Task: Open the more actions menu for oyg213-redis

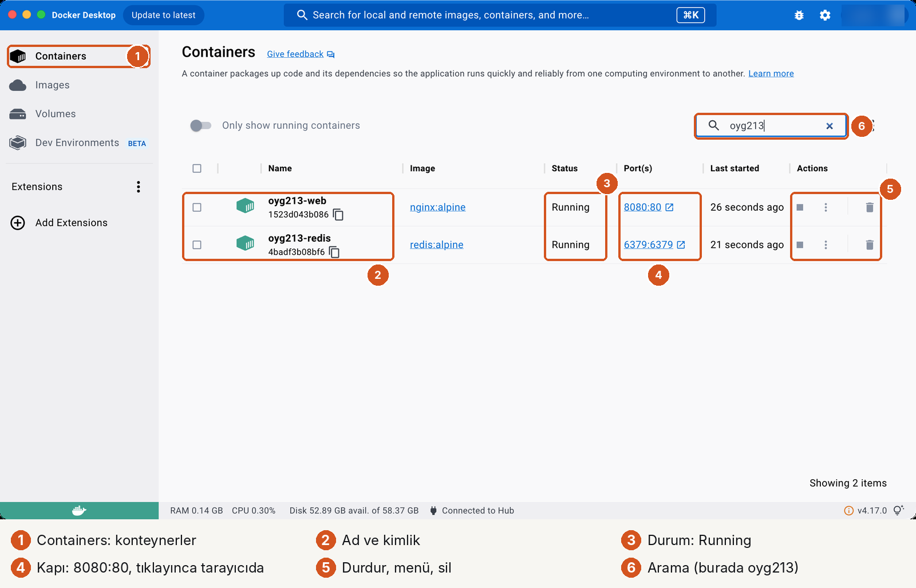Action: pos(826,245)
